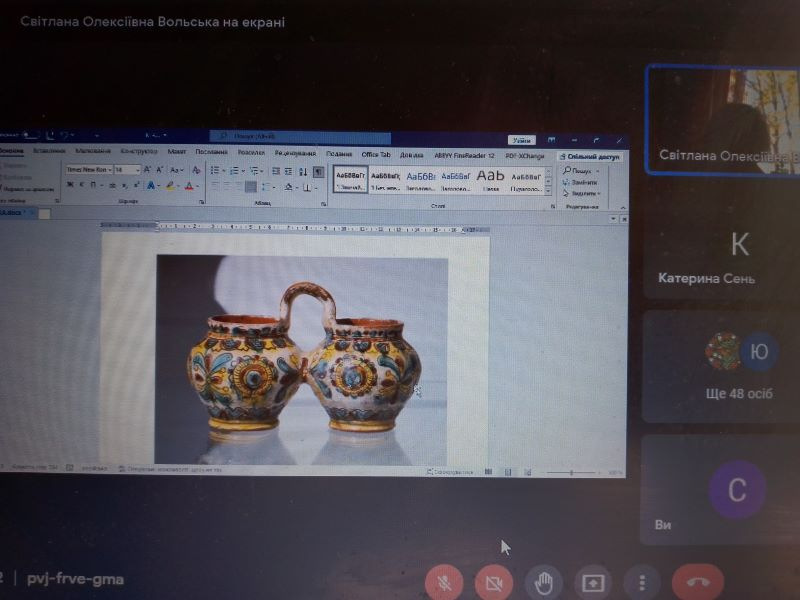800x600 pixels.
Task: Expand the styles gallery more arrow
Action: (548, 191)
